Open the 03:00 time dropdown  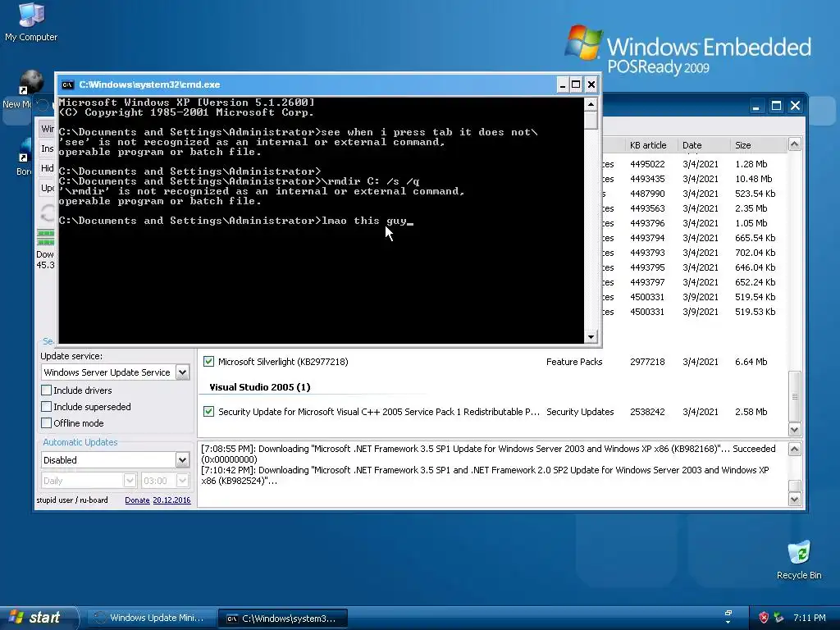183,481
